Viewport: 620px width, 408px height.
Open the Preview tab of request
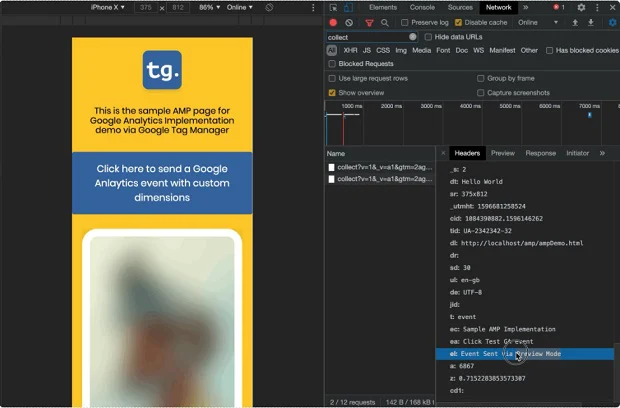(x=503, y=153)
